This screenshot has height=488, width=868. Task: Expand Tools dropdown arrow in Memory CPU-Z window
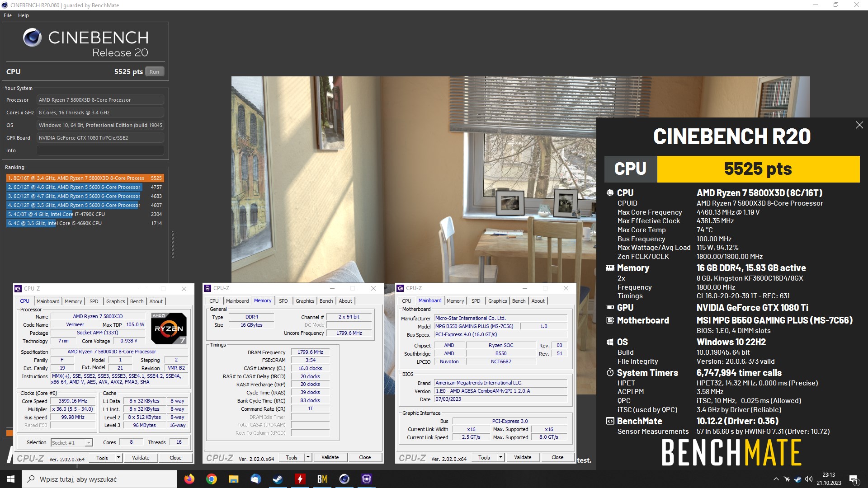pos(308,458)
